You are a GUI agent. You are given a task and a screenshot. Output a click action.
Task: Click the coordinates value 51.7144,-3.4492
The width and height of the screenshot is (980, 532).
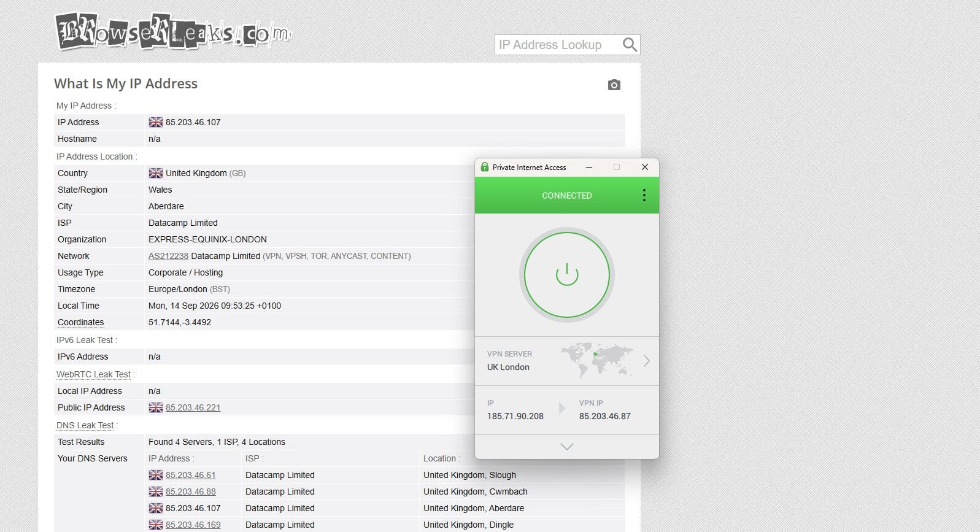[180, 322]
